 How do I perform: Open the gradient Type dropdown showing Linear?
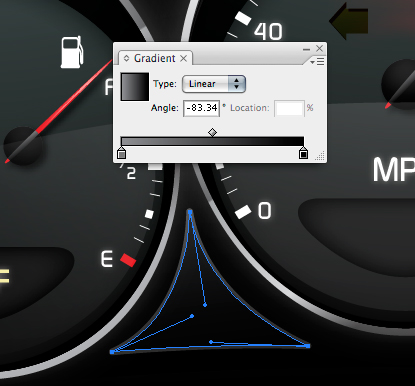(x=214, y=84)
